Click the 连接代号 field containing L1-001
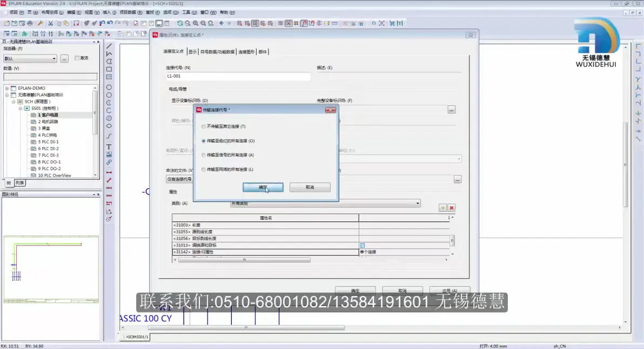Image resolution: width=644 pixels, height=349 pixels. [x=238, y=76]
